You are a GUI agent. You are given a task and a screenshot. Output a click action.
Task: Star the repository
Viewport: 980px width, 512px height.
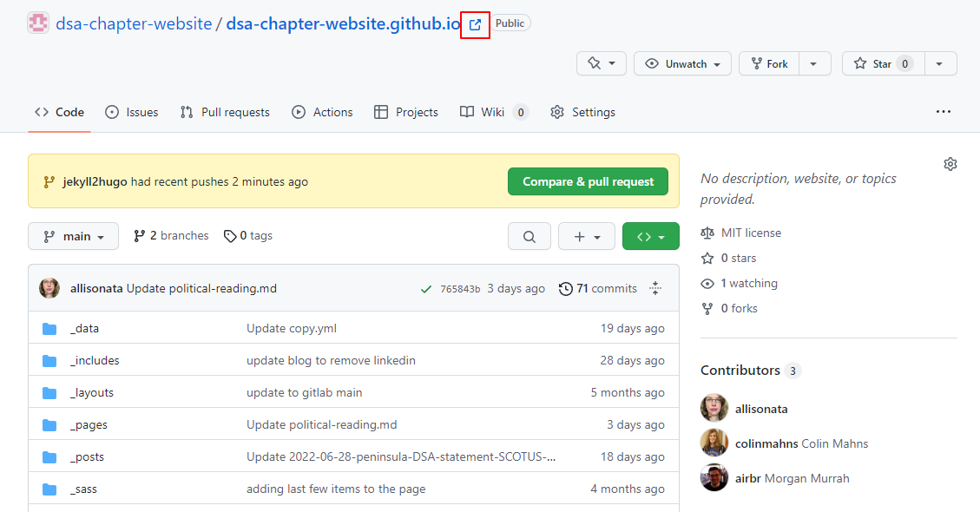coord(883,63)
